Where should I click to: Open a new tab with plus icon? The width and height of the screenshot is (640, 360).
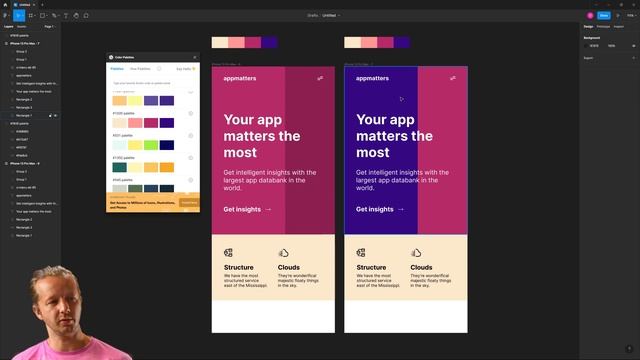pyautogui.click(x=42, y=5)
